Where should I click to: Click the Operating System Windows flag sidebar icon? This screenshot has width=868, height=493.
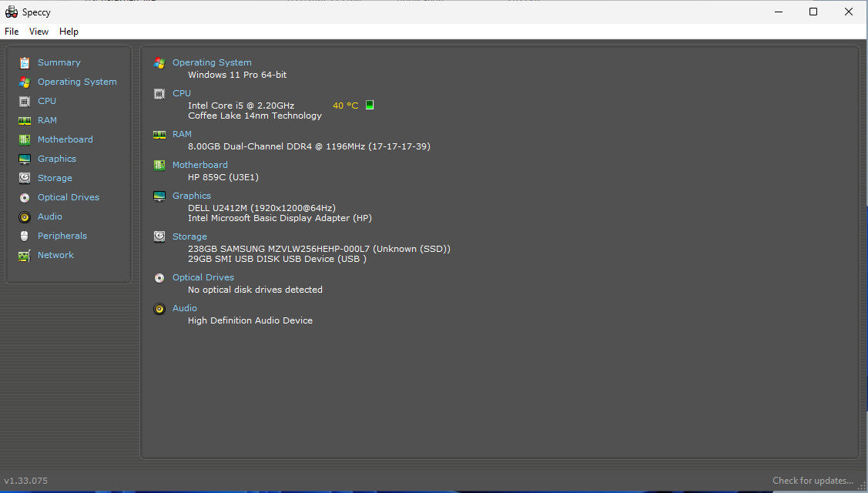point(25,82)
